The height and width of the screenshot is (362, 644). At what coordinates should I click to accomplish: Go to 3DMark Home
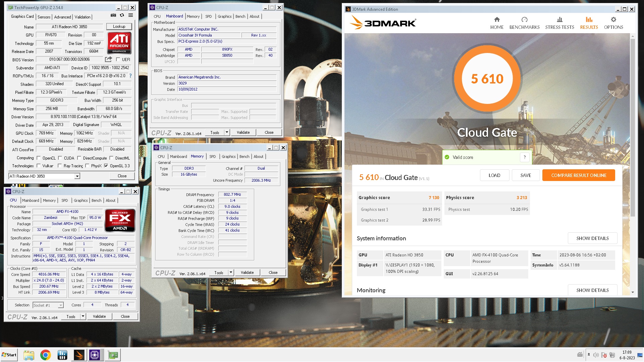[497, 23]
